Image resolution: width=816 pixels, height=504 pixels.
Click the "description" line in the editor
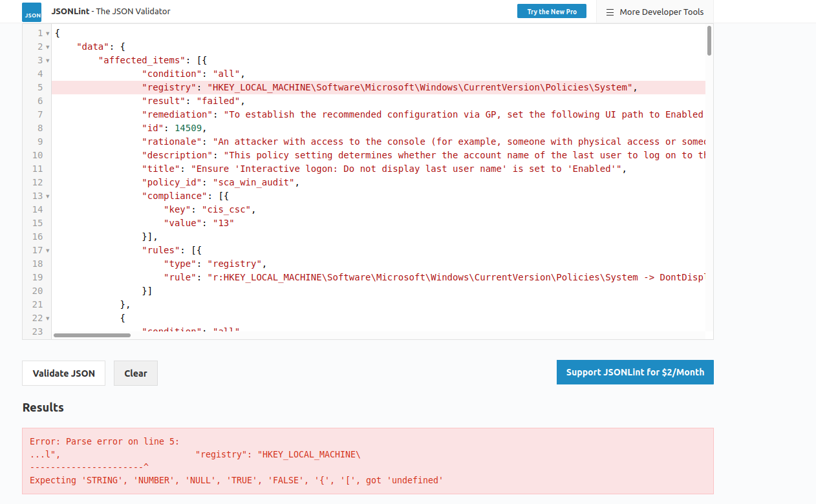(423, 155)
